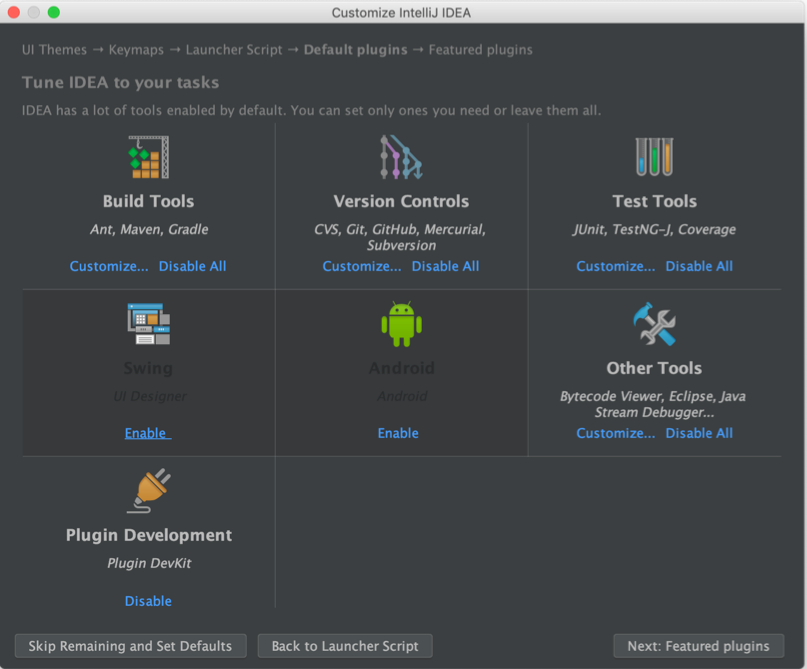Close the Customize IntelliJ IDEA window
807x669 pixels.
coord(14,12)
